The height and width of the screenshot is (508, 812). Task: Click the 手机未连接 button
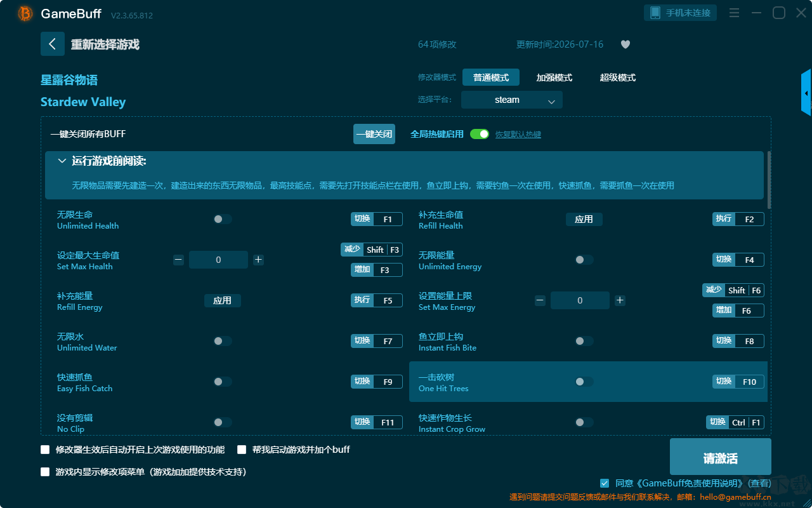coord(681,13)
